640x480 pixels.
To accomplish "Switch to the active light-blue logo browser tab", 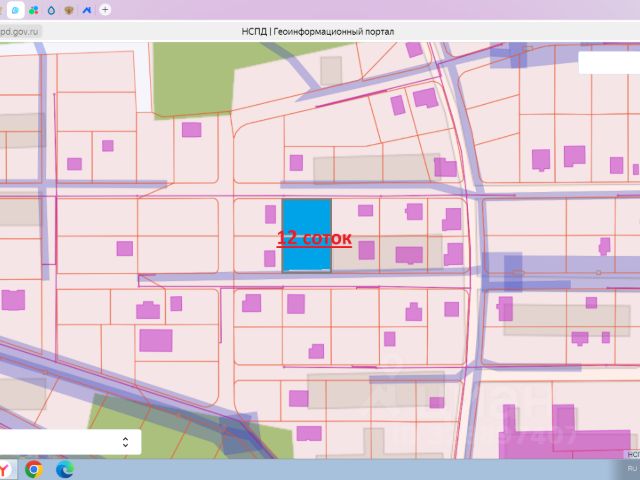I will 16,10.
